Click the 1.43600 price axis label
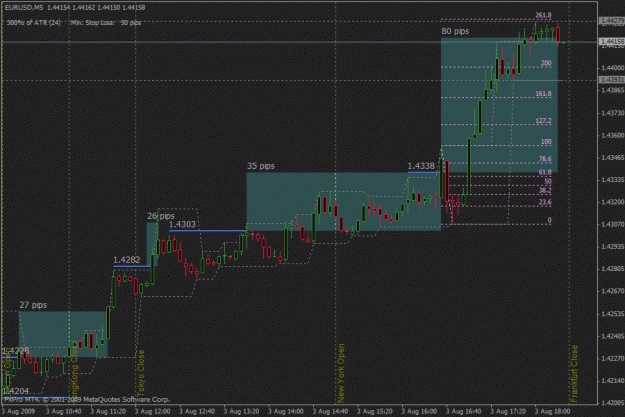The height and width of the screenshot is (417, 625). point(613,136)
